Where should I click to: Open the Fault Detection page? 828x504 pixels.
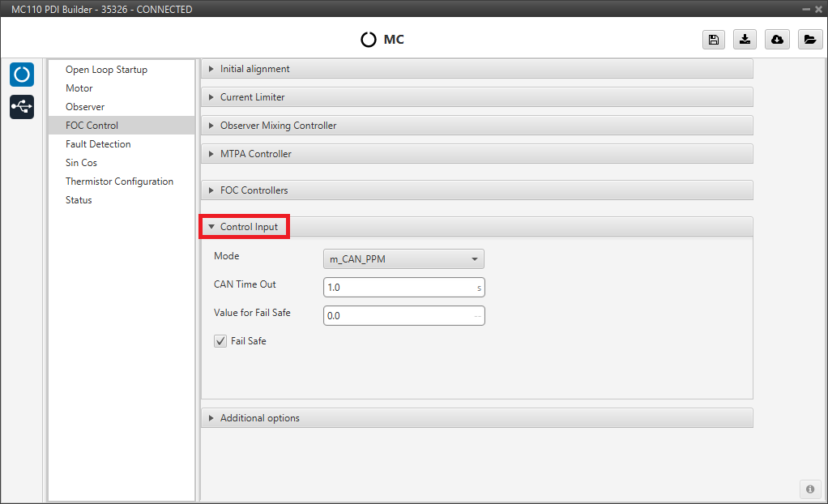pos(98,144)
